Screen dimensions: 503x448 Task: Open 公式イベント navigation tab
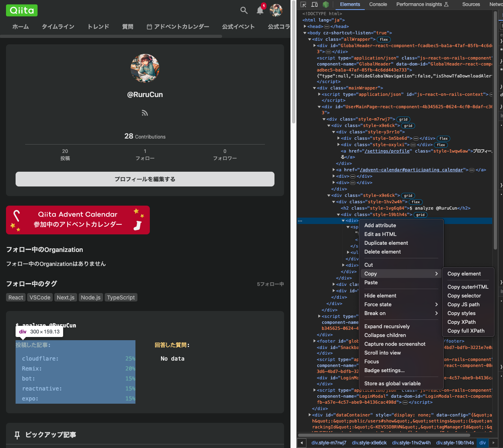[239, 27]
